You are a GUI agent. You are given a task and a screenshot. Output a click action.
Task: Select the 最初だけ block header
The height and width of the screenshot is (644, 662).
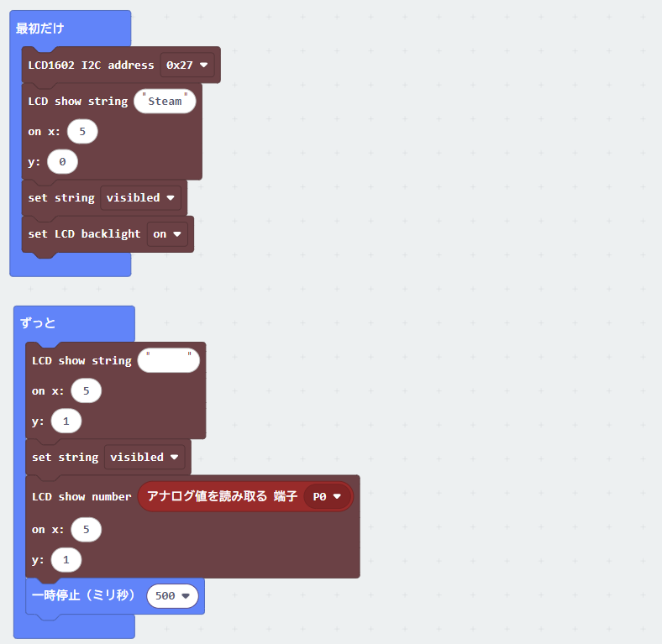click(x=39, y=29)
